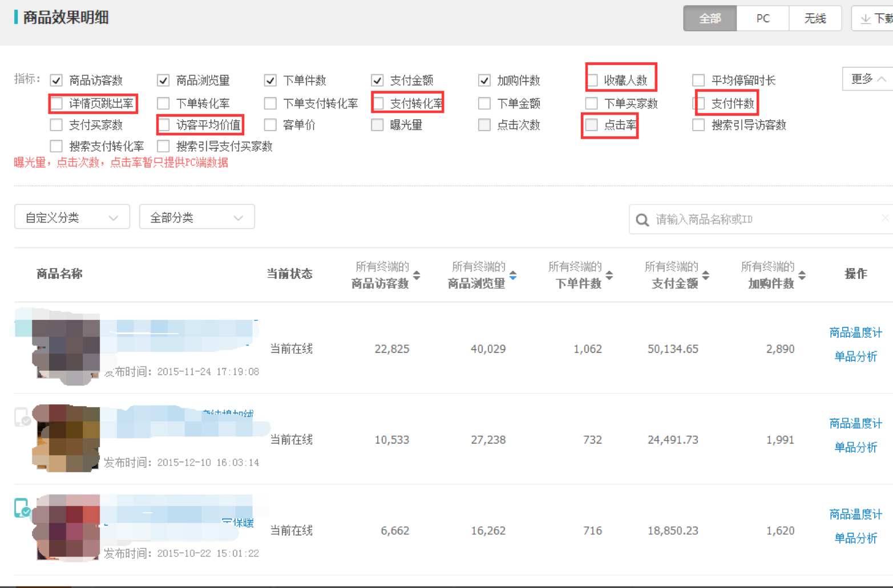
Task: Open 单品分析 for first product
Action: pos(855,357)
